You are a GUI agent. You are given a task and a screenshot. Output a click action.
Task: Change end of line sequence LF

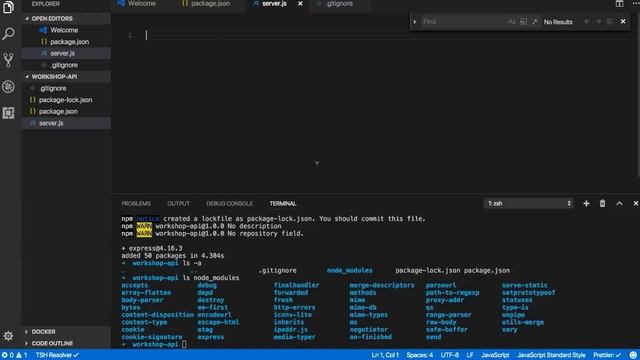(x=470, y=355)
